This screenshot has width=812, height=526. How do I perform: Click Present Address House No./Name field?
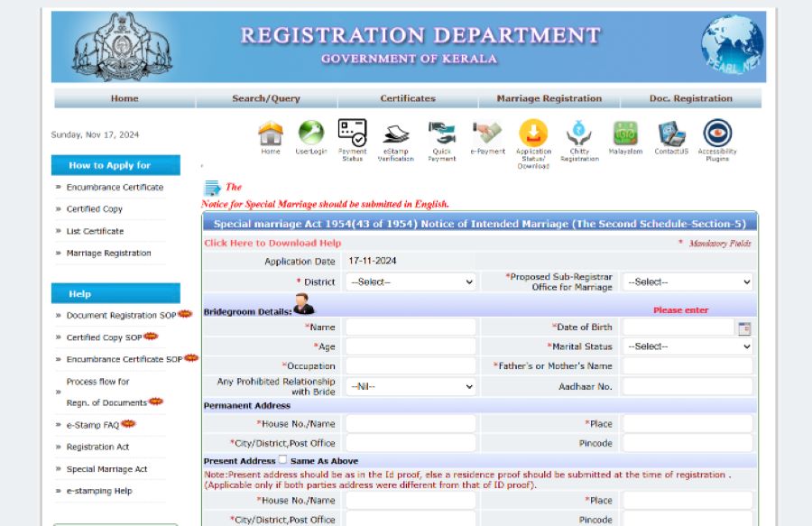tap(411, 501)
